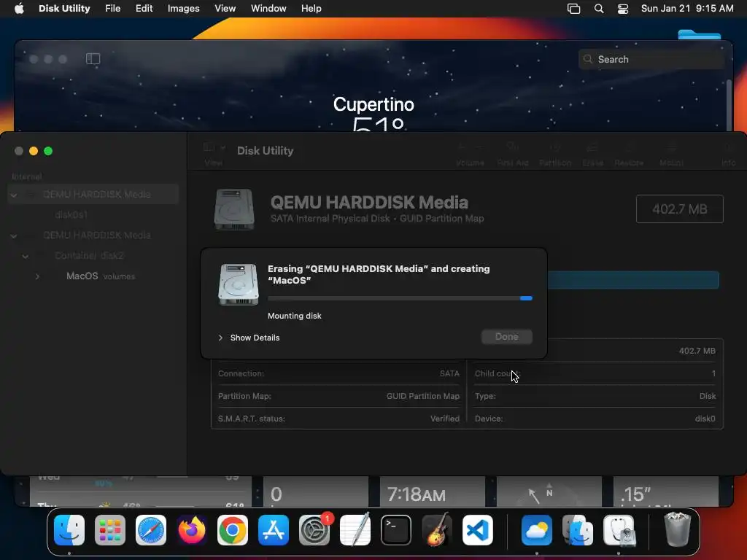Image resolution: width=747 pixels, height=560 pixels.
Task: Open the File menu
Action: [x=112, y=9]
